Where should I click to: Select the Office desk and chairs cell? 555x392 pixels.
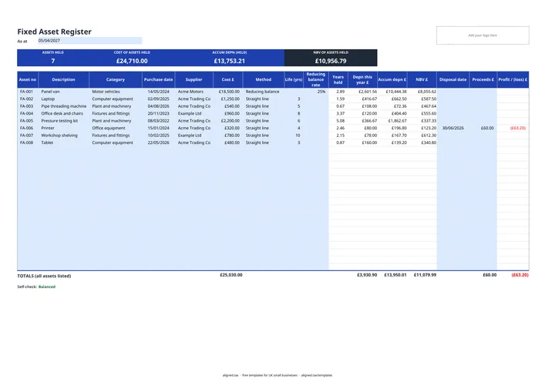pyautogui.click(x=64, y=113)
